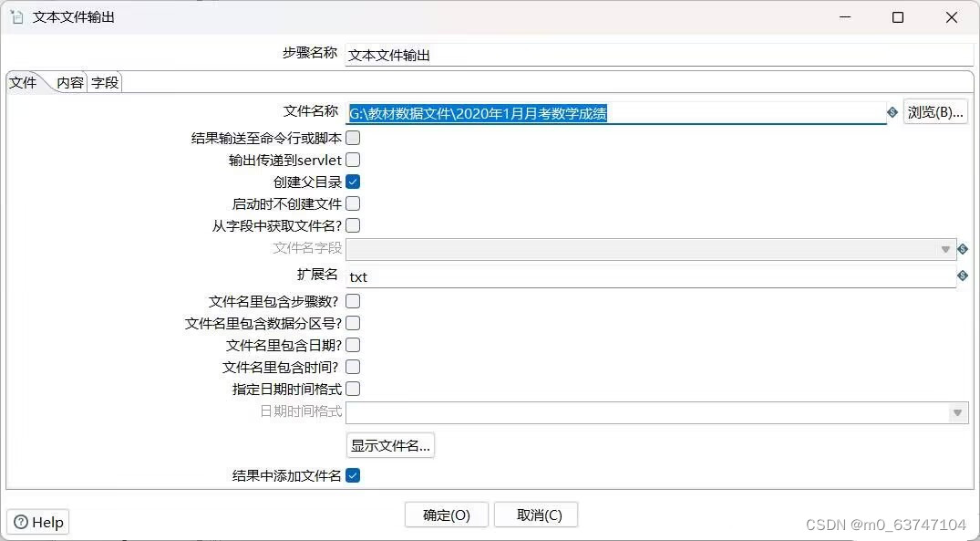Minimize the 文本文件输出 window

click(x=844, y=17)
